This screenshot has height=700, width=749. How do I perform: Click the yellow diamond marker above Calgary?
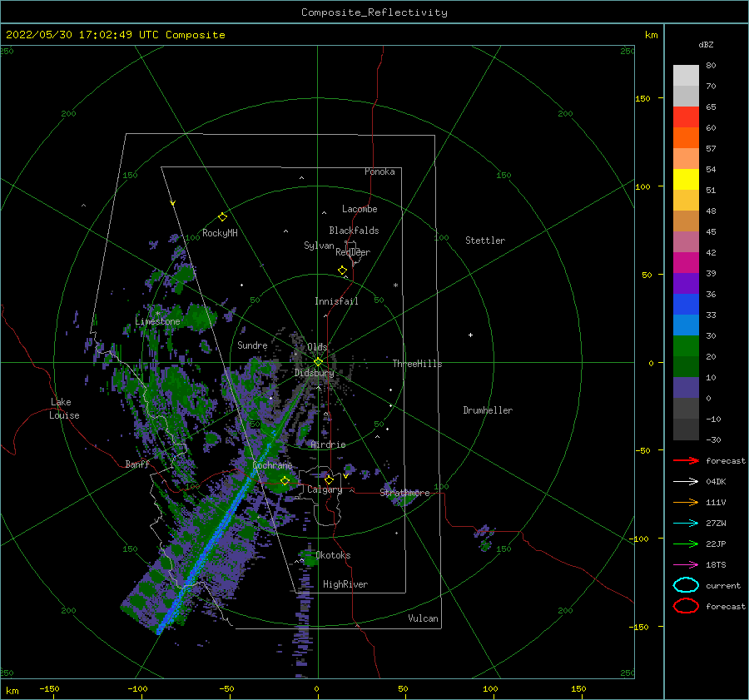(329, 479)
